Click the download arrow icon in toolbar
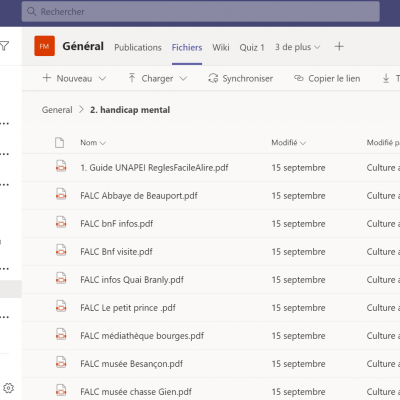 point(386,78)
